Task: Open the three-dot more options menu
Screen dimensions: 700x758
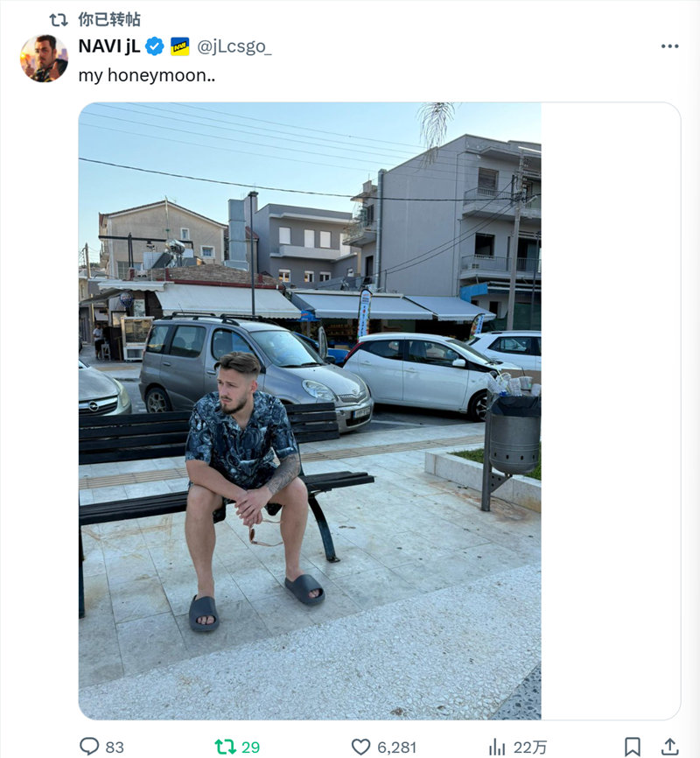Action: pyautogui.click(x=669, y=46)
